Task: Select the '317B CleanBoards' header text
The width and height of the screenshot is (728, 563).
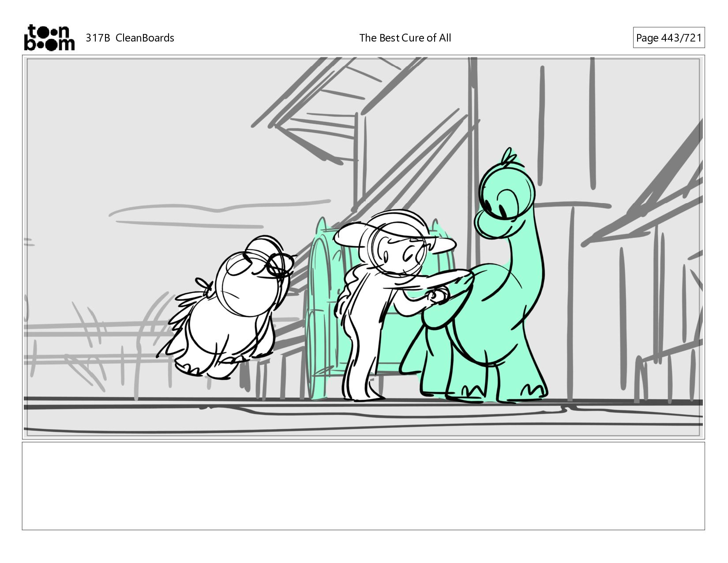Action: point(130,38)
